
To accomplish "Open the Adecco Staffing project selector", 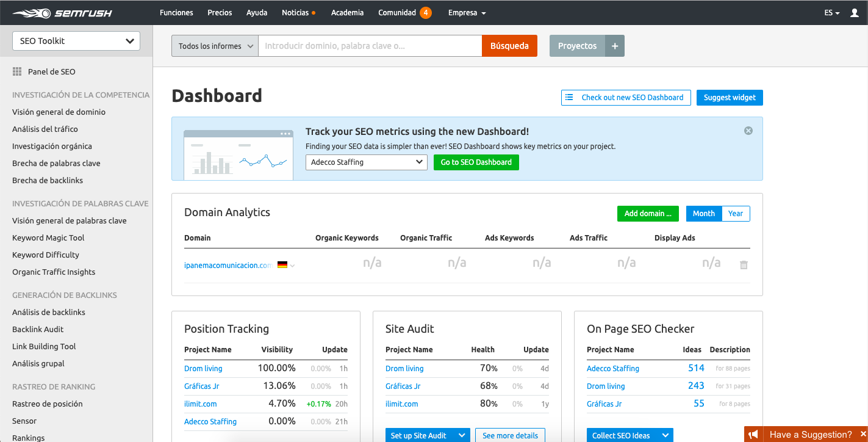I will point(366,162).
